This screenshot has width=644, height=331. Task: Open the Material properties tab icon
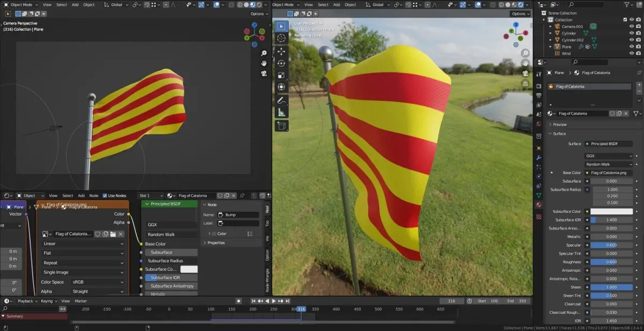click(539, 205)
